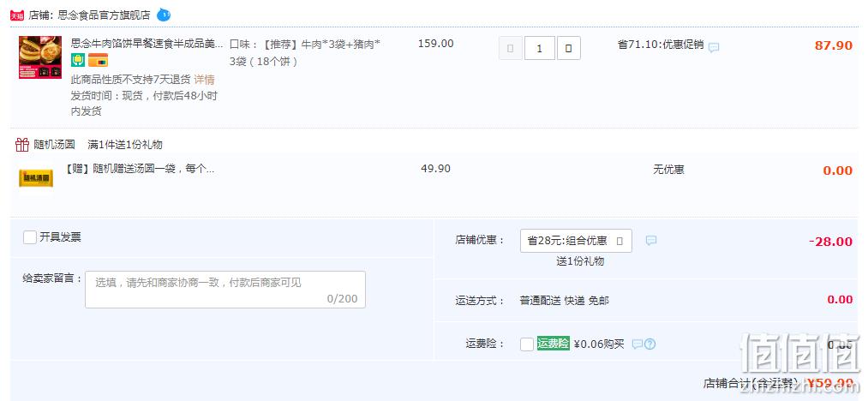Click the 49.90 gift price
Viewport: 868px width, 401px height.
tap(435, 169)
